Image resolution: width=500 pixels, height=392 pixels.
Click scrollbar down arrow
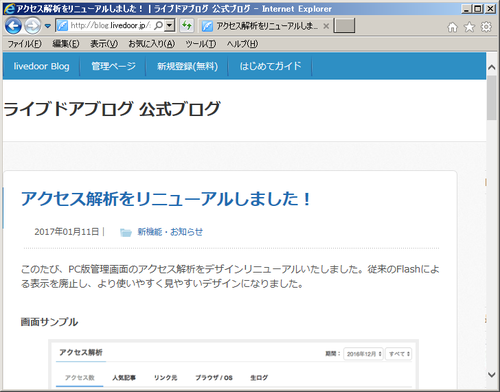(x=491, y=375)
